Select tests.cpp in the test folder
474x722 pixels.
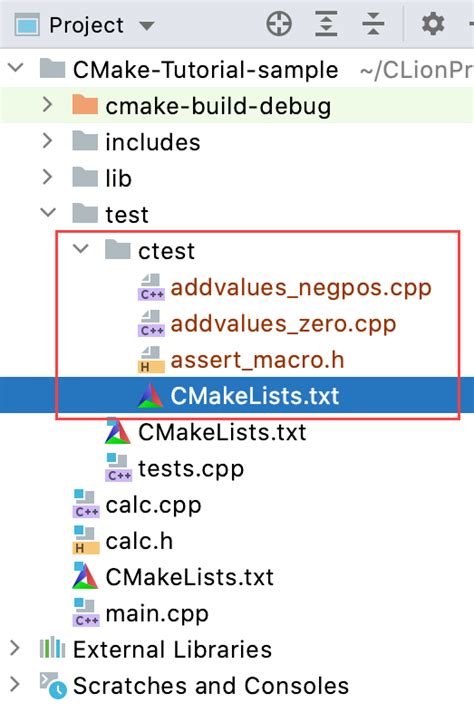[x=191, y=469]
